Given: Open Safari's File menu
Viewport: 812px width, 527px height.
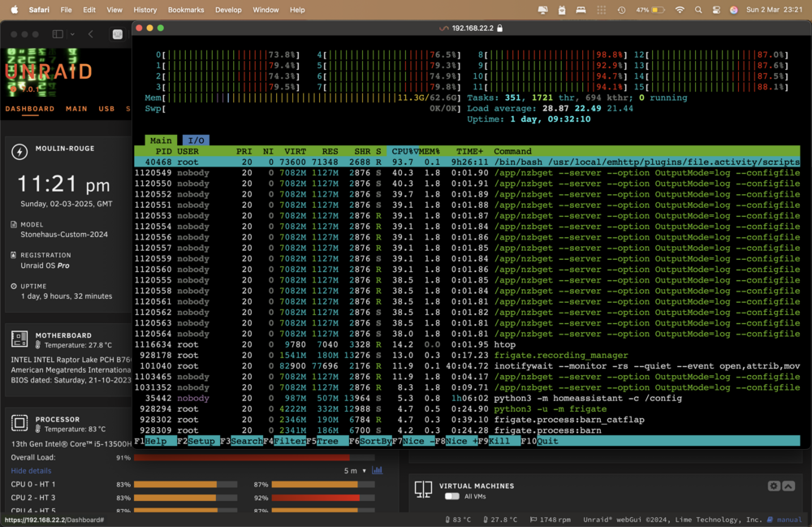Looking at the screenshot, I should [x=67, y=10].
